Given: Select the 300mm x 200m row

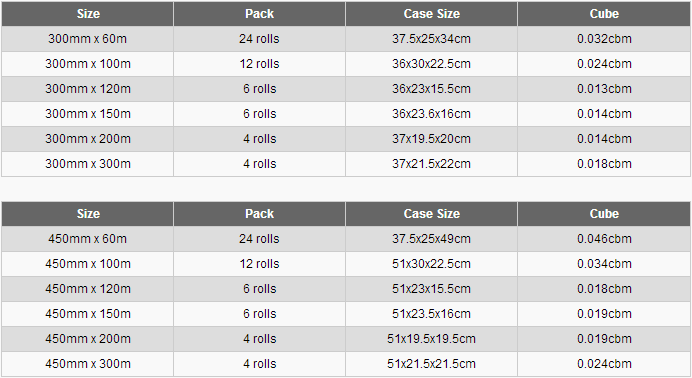Looking at the screenshot, I should (x=346, y=139).
